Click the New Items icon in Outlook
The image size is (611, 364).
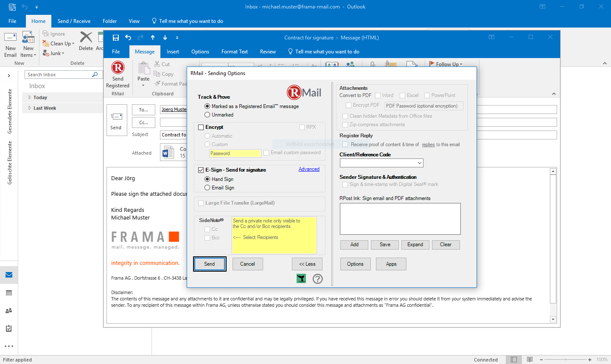pyautogui.click(x=28, y=37)
